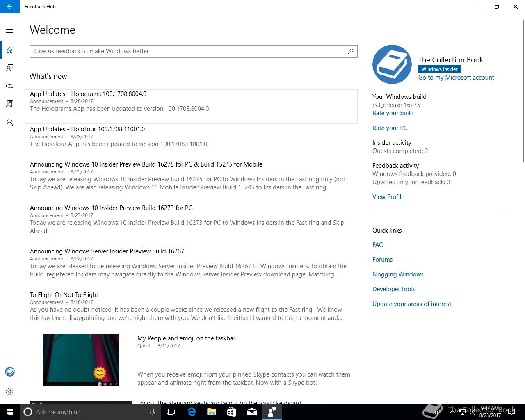Open App Updates - Holograms announcement
This screenshot has height=420, width=525.
pyautogui.click(x=191, y=106)
